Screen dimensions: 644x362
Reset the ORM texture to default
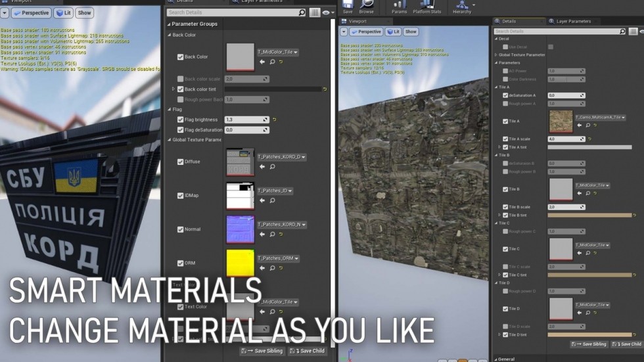pyautogui.click(x=281, y=268)
